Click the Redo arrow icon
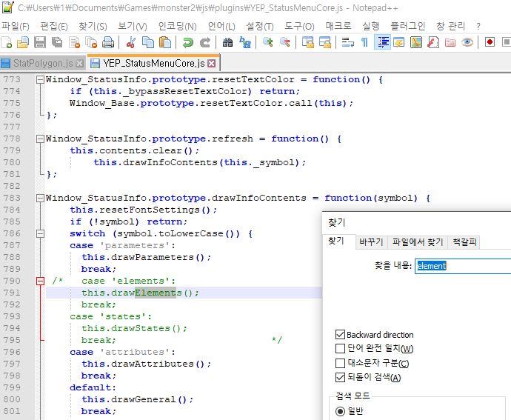 pyautogui.click(x=205, y=42)
